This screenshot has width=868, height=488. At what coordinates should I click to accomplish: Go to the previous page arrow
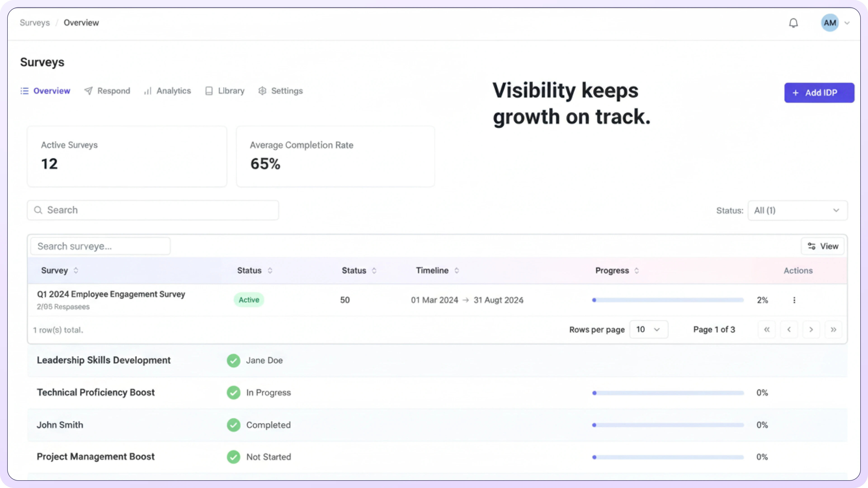point(789,329)
